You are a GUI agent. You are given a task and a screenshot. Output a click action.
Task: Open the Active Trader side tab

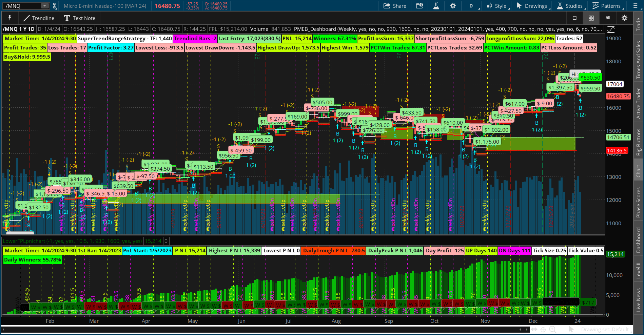[x=639, y=103]
